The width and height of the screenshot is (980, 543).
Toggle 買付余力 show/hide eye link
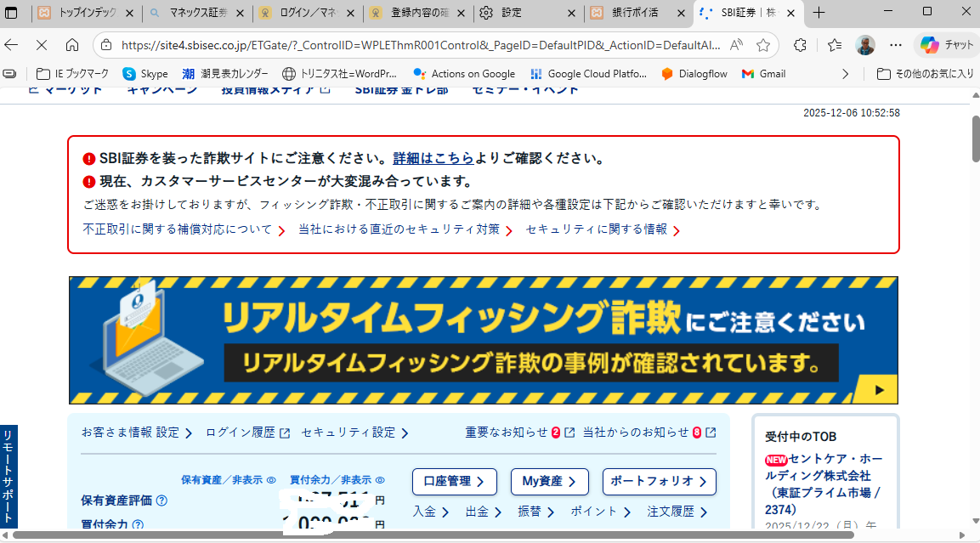tap(337, 479)
